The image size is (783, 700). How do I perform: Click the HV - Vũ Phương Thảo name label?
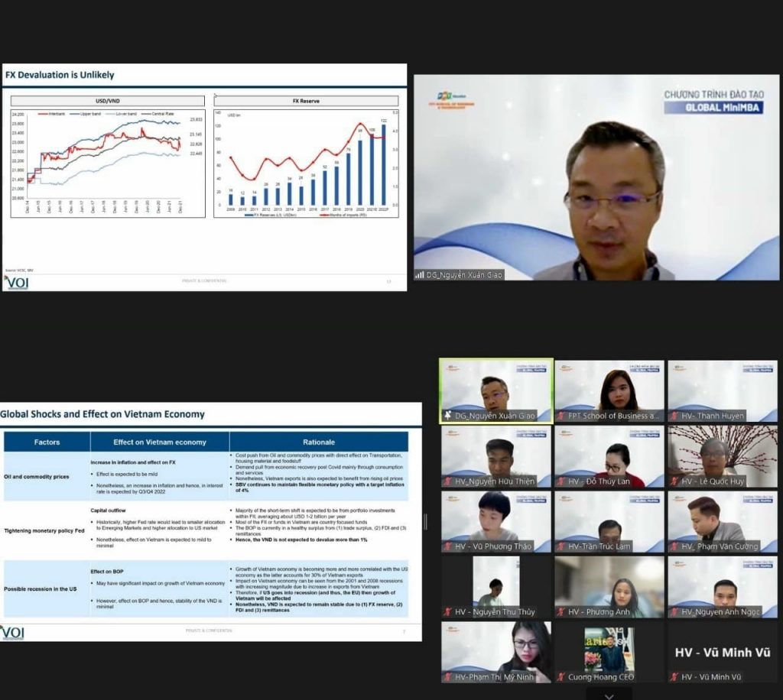[493, 546]
